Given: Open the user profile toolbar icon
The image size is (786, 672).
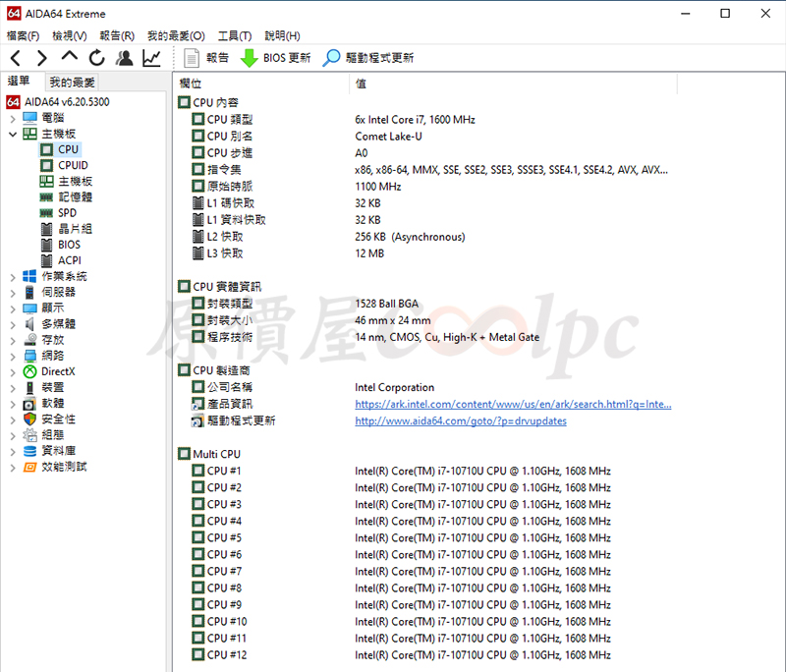Looking at the screenshot, I should pyautogui.click(x=125, y=58).
